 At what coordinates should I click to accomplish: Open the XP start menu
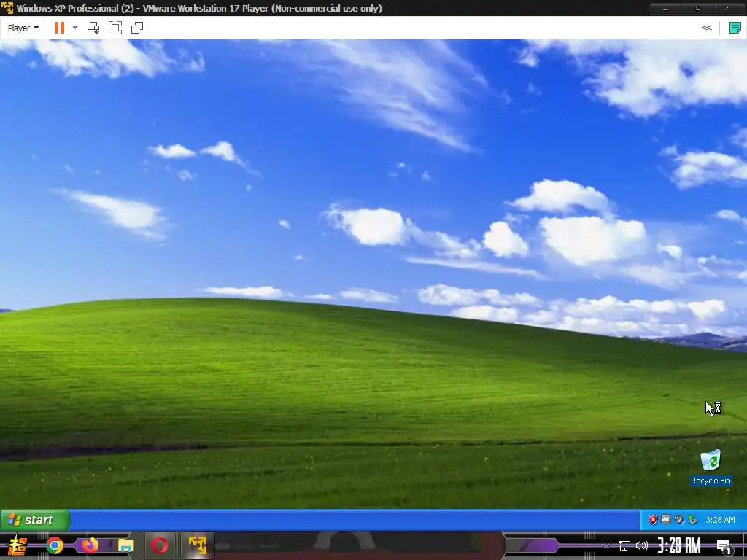[35, 520]
